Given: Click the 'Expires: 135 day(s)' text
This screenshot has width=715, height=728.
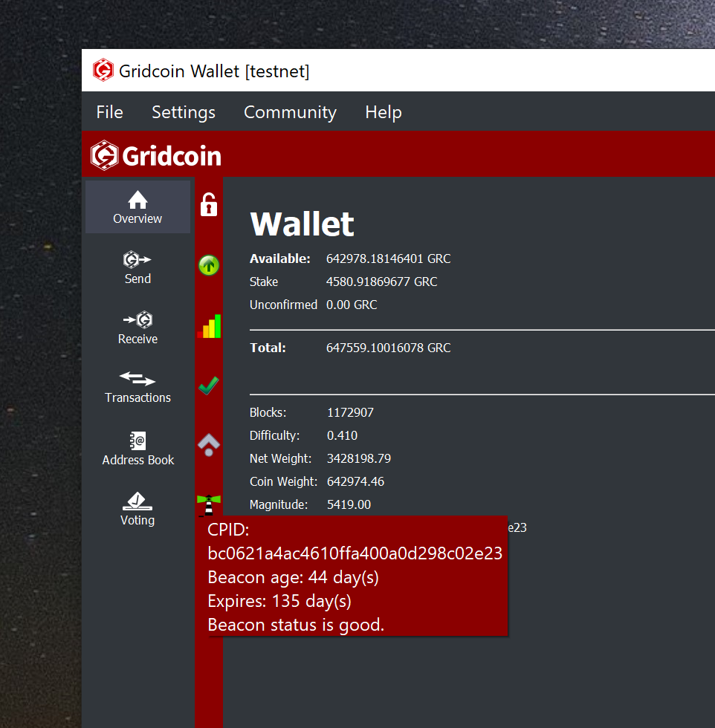Looking at the screenshot, I should 279,601.
